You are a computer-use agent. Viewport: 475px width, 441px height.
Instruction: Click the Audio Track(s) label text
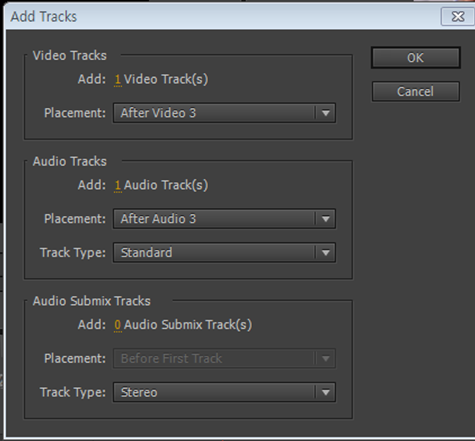(x=166, y=185)
